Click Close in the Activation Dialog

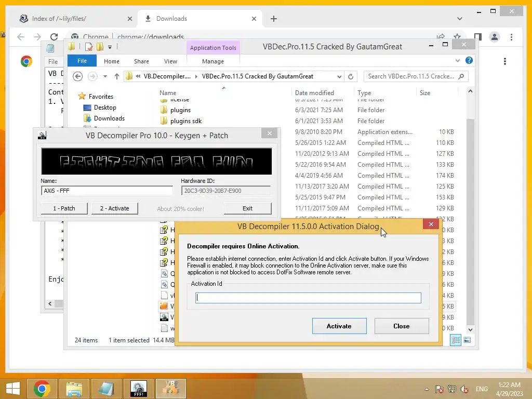[402, 326]
